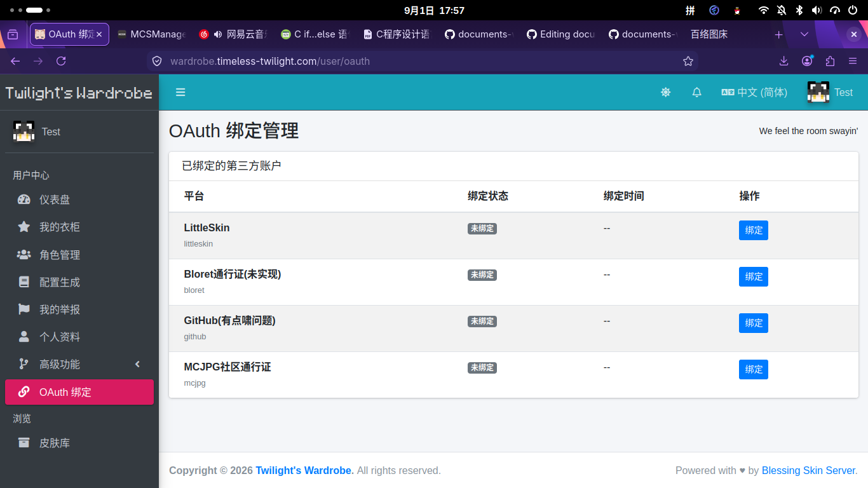Open the system volume indicator in the top bar
The image size is (868, 488).
click(817, 10)
